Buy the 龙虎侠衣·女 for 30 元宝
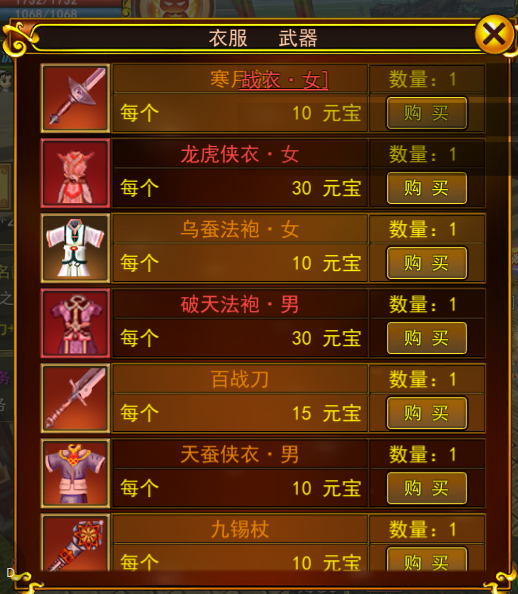Viewport: 518px width, 594px height. pyautogui.click(x=427, y=188)
